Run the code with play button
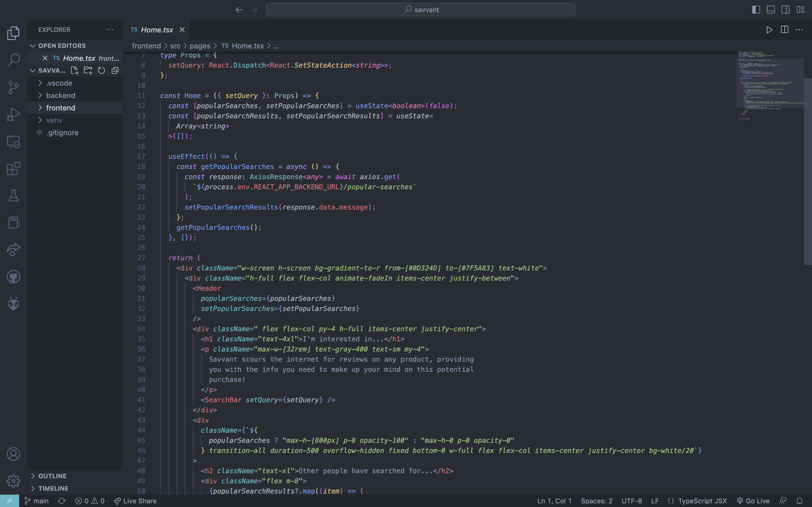This screenshot has height=507, width=812. pos(769,30)
